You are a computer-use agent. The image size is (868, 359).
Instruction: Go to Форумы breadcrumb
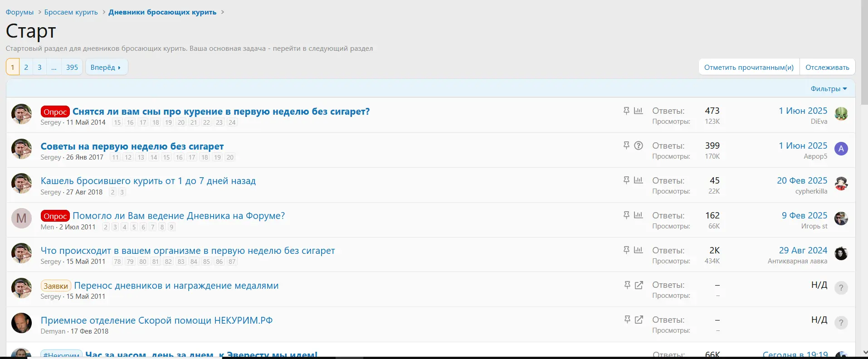pos(20,12)
